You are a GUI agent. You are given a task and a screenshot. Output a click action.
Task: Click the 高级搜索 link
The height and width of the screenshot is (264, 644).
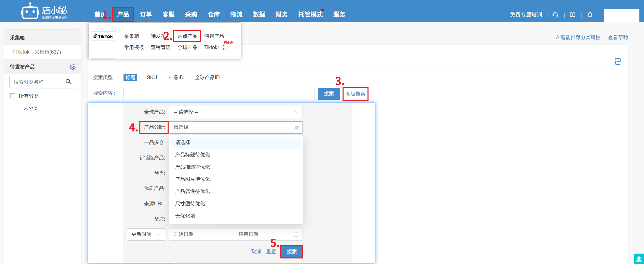[355, 94]
